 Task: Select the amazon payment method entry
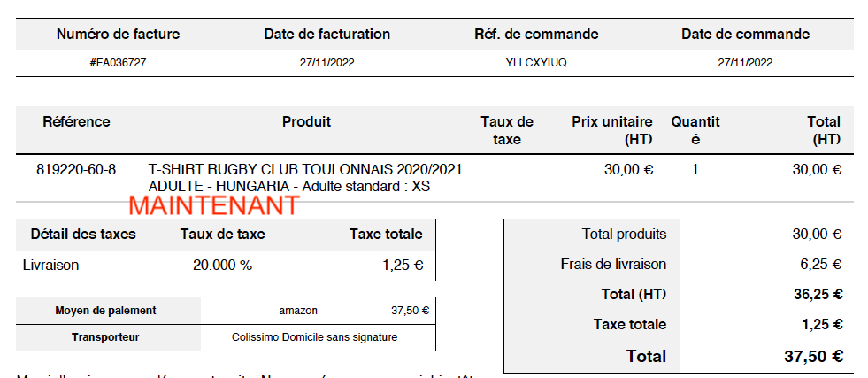pyautogui.click(x=298, y=311)
